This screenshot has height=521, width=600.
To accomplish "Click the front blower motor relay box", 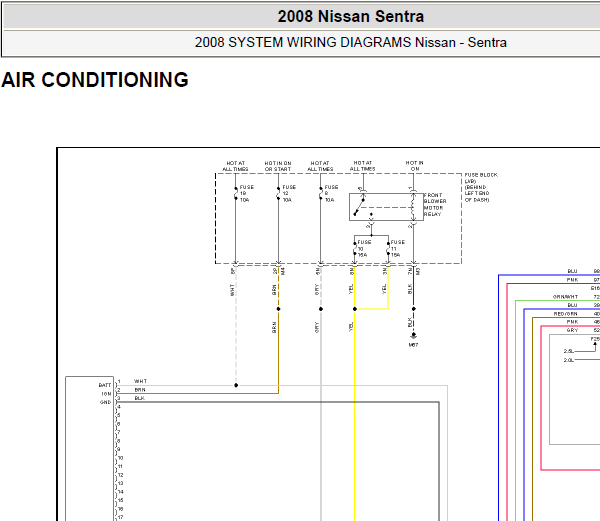I will 386,207.
